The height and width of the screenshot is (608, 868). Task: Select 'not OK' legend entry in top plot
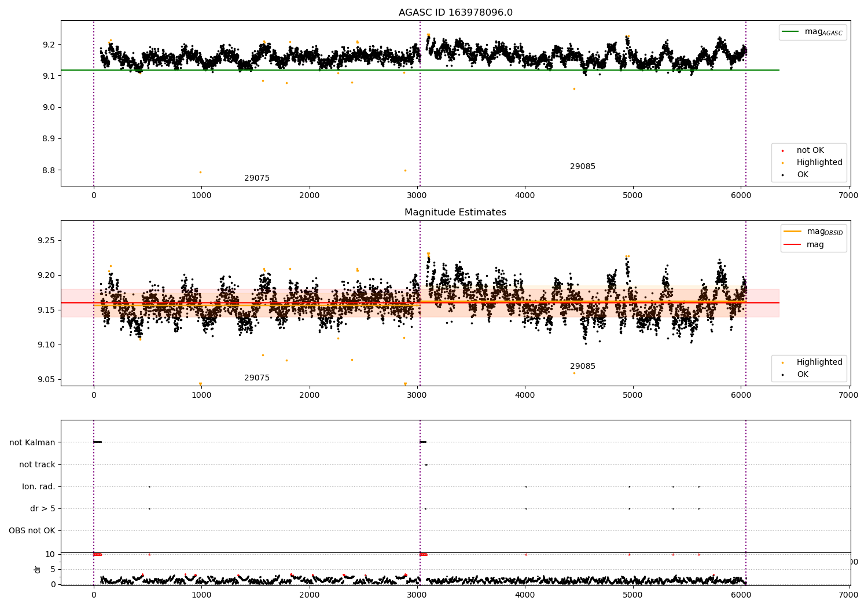pos(810,151)
